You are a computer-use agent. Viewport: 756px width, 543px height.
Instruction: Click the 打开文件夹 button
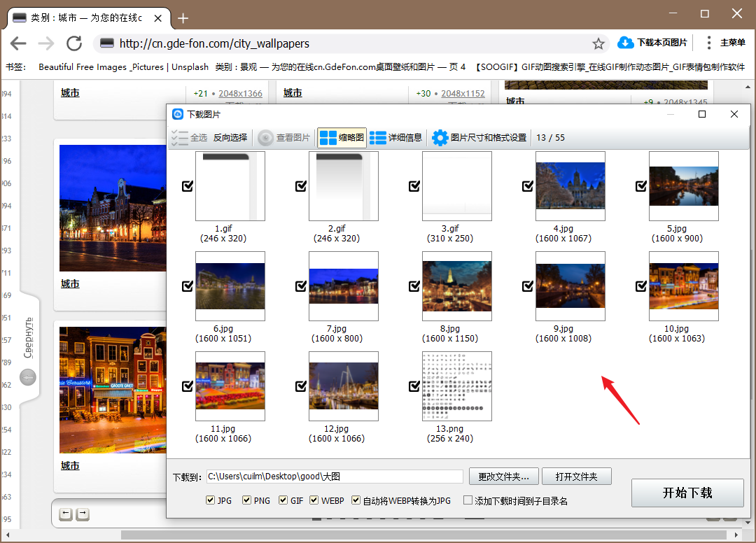[x=577, y=477]
